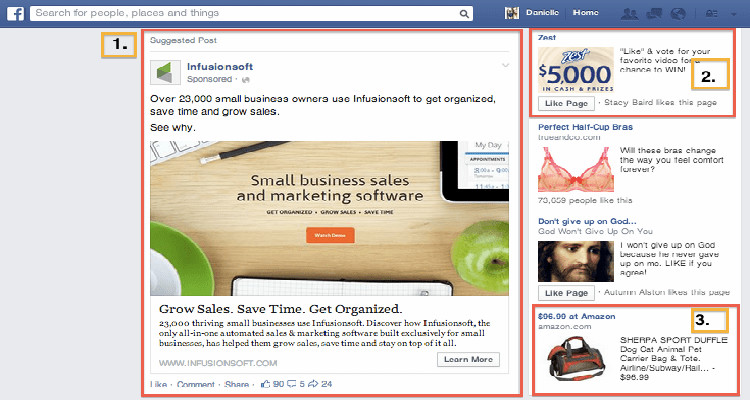Click Like Page under the Zest ad
The height and width of the screenshot is (400, 750).
pos(566,103)
